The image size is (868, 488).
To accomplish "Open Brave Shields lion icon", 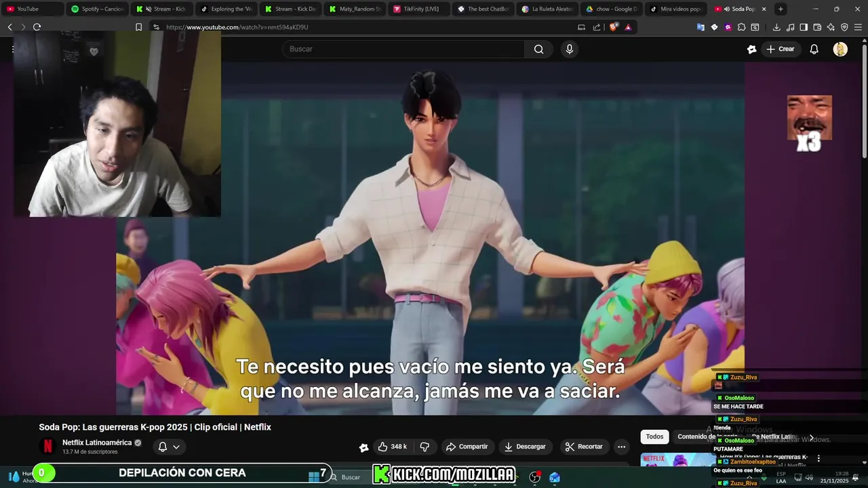I will (614, 27).
